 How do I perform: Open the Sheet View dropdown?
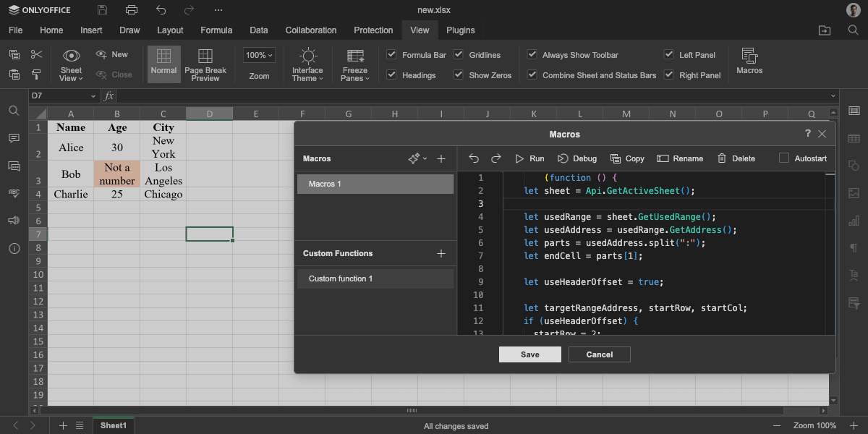click(72, 64)
